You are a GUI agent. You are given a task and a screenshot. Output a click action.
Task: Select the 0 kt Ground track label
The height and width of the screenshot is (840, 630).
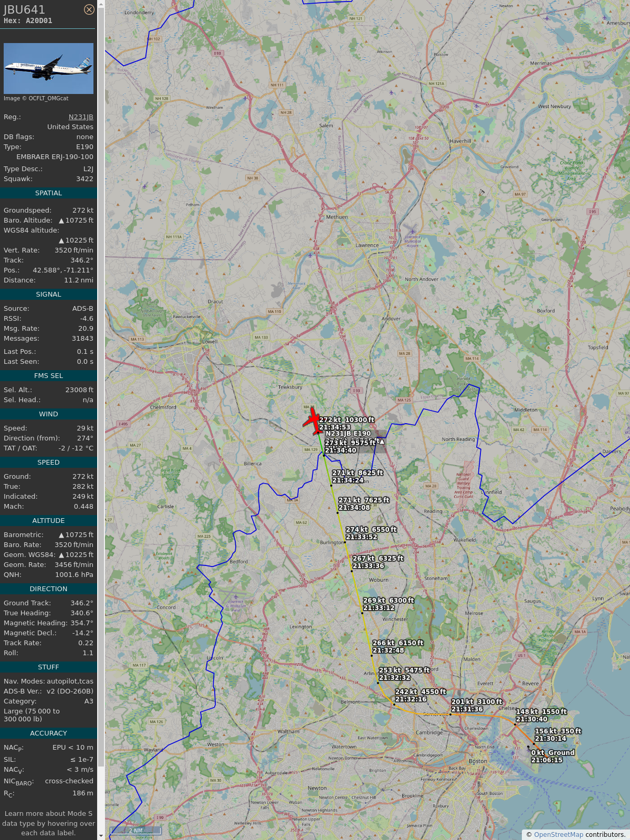tap(553, 756)
